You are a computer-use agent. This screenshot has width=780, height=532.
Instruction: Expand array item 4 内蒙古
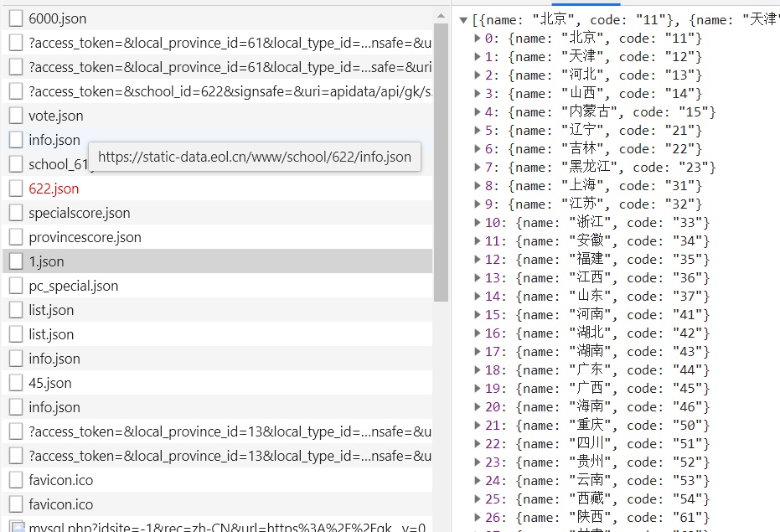tap(478, 112)
